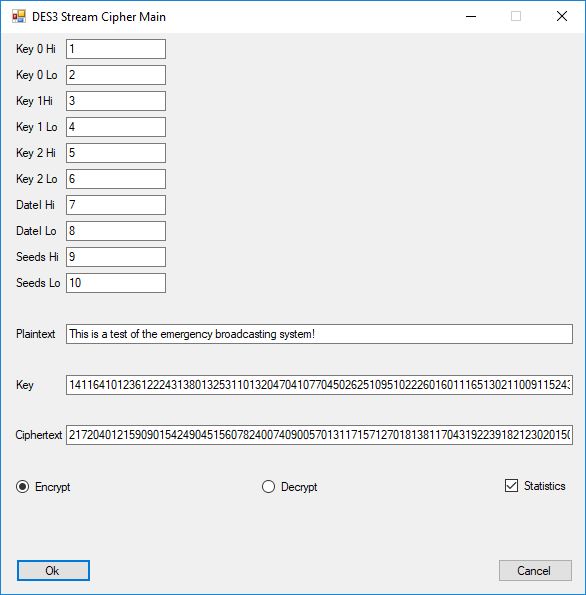Click the Cancel button
This screenshot has height=595, width=586.
point(535,570)
